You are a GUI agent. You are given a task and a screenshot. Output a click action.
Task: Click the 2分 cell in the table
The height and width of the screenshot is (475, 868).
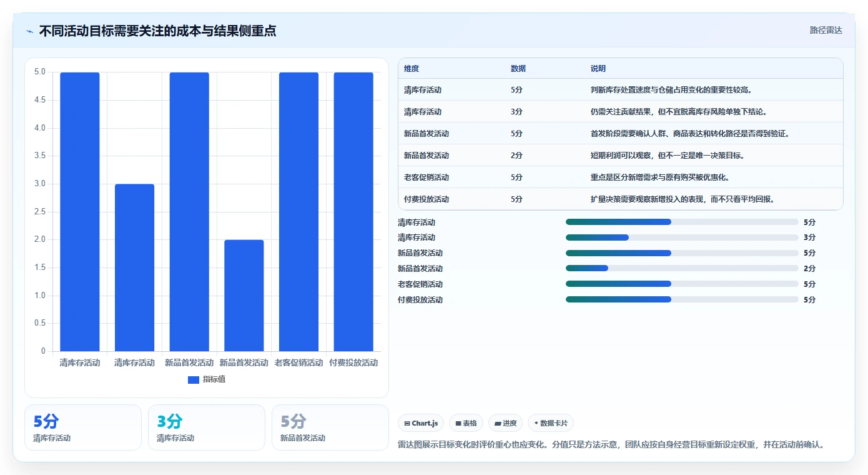(516, 155)
